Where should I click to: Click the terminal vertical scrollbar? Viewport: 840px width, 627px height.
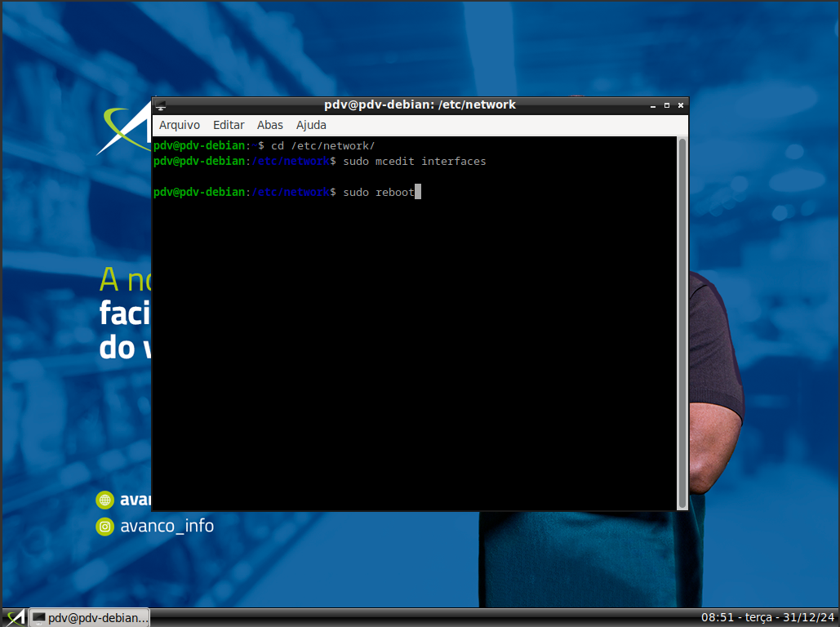coord(682,323)
